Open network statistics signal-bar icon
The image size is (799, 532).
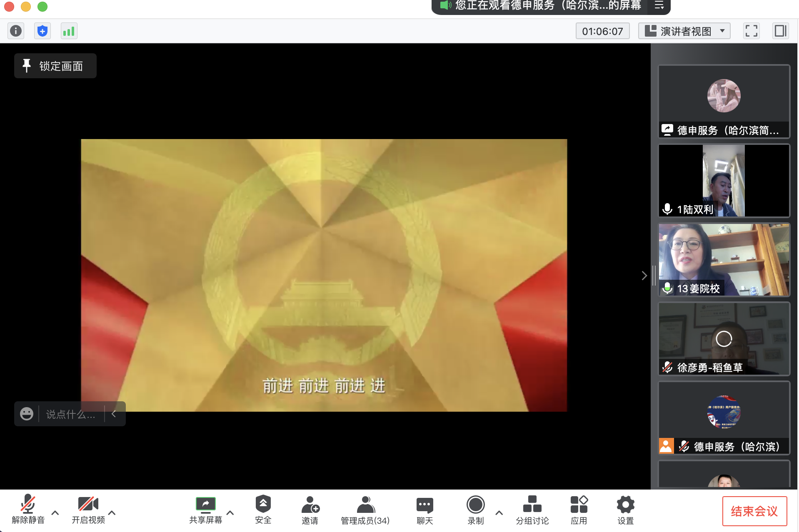point(69,31)
